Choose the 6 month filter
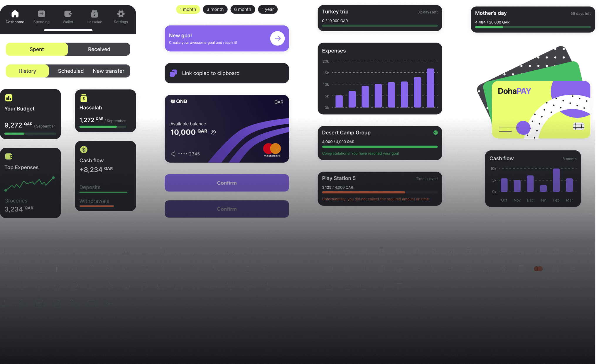The height and width of the screenshot is (364, 601). (242, 9)
